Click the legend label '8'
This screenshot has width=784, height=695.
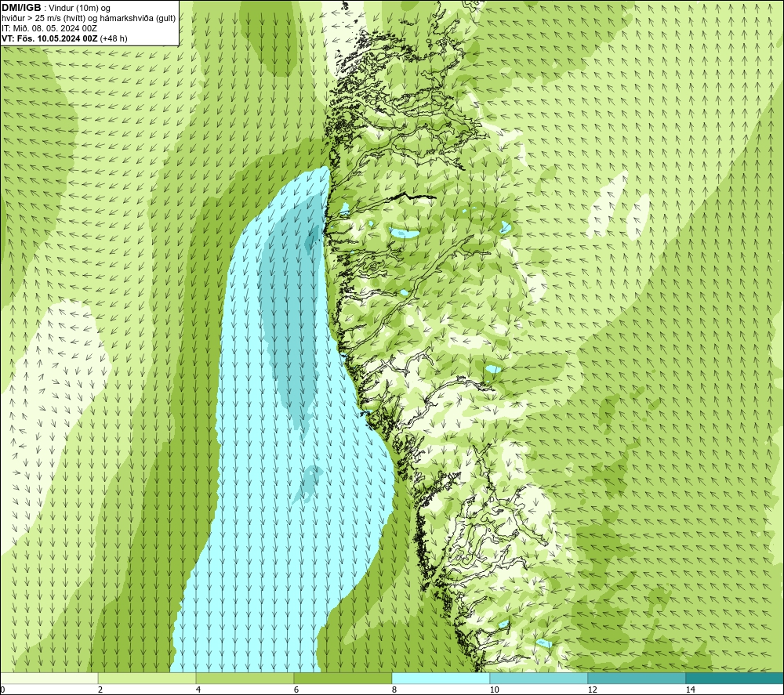394,690
